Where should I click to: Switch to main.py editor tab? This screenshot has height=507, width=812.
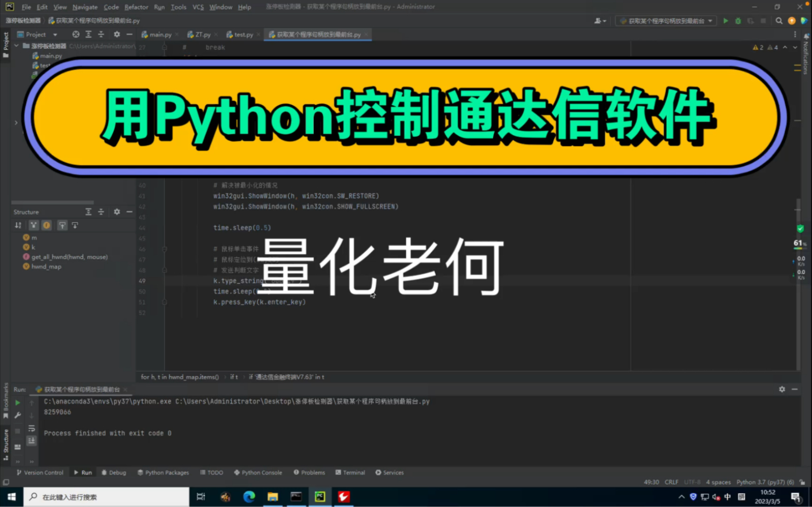click(160, 35)
